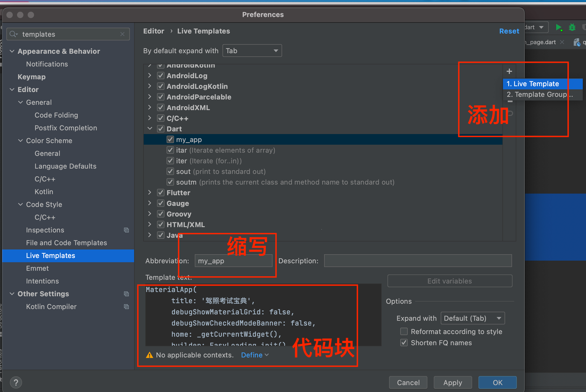Click the Kotlin Compiler project-level settings icon
The image size is (586, 392).
(126, 307)
